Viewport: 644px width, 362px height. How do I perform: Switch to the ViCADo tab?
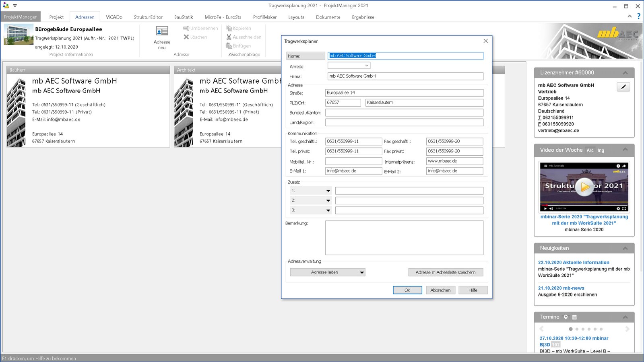(x=114, y=17)
